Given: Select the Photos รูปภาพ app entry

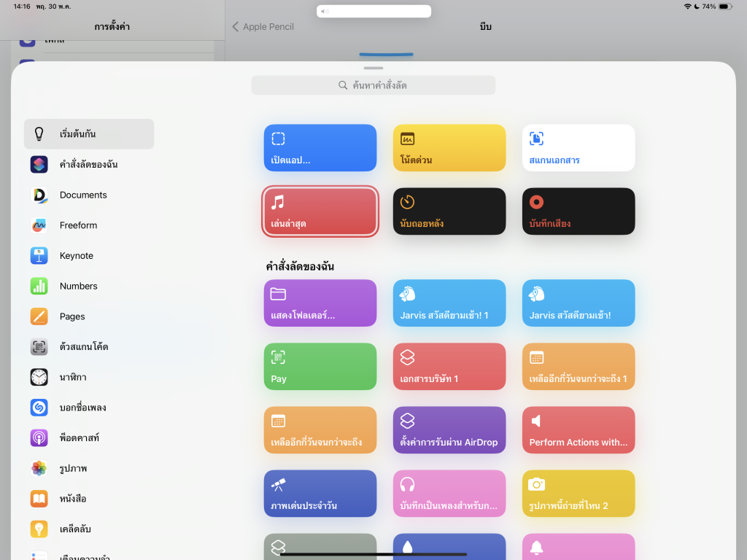Looking at the screenshot, I should tap(73, 468).
